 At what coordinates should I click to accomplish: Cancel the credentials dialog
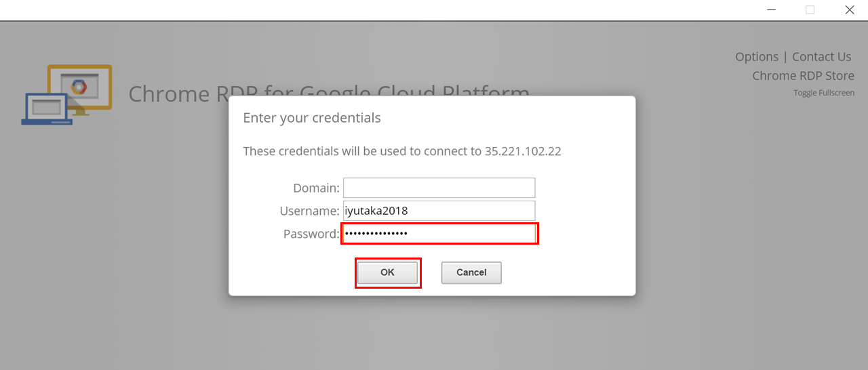[471, 272]
